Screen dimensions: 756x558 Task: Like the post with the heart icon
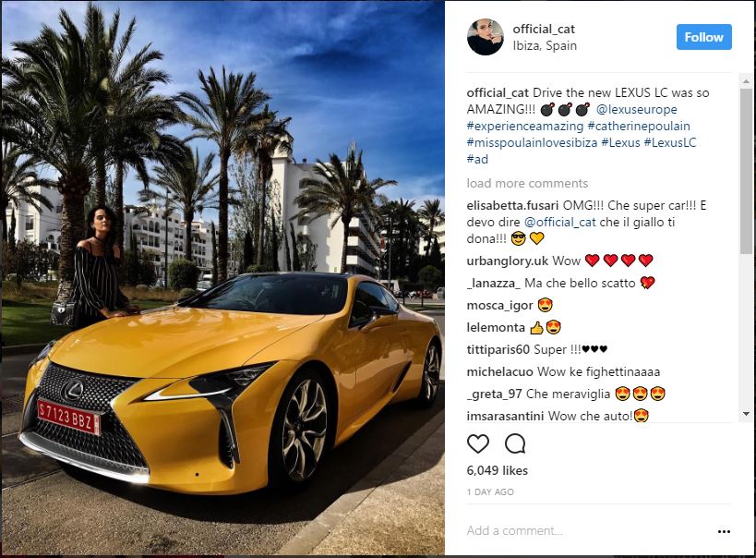(478, 443)
